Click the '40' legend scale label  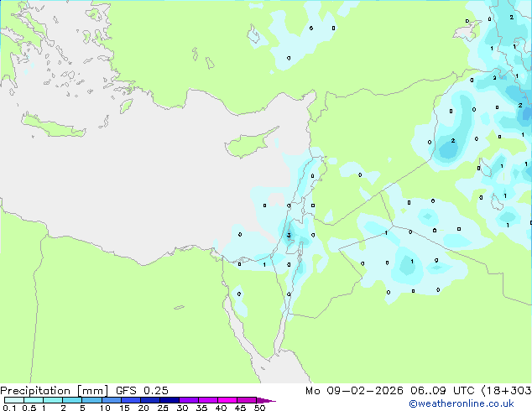pyautogui.click(x=221, y=408)
